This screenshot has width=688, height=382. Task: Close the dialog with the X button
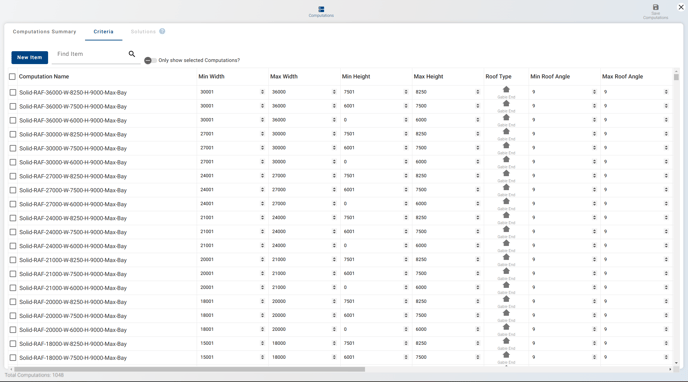(681, 7)
